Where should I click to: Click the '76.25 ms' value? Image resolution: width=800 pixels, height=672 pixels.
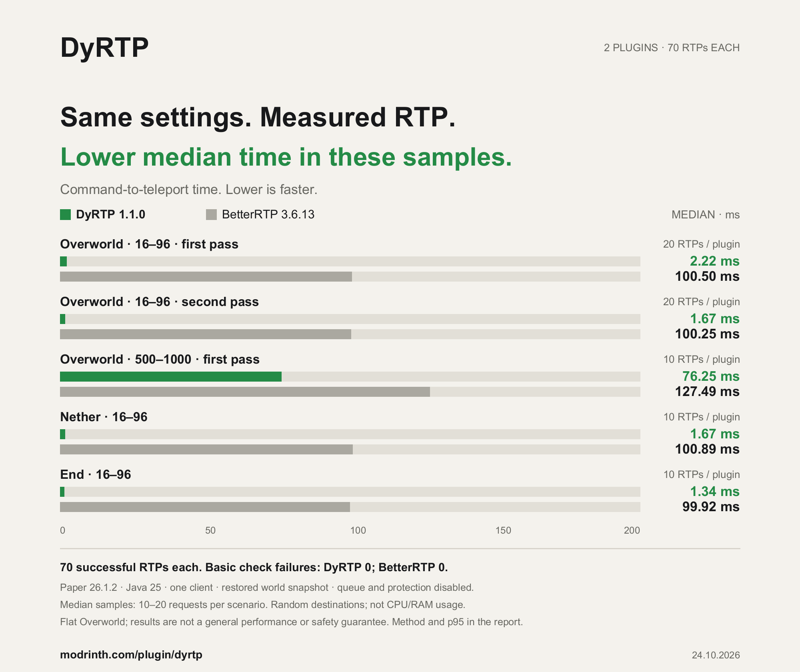coord(711,376)
